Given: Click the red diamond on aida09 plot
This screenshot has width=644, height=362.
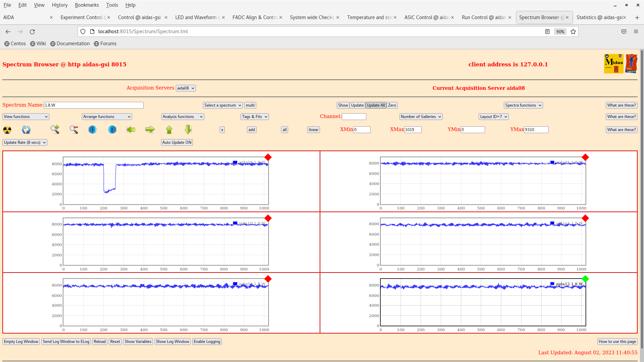Looking at the screenshot, I should 268,157.
